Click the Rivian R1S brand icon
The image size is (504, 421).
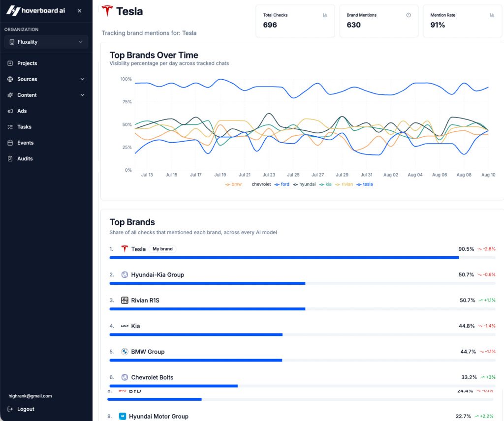pyautogui.click(x=125, y=300)
